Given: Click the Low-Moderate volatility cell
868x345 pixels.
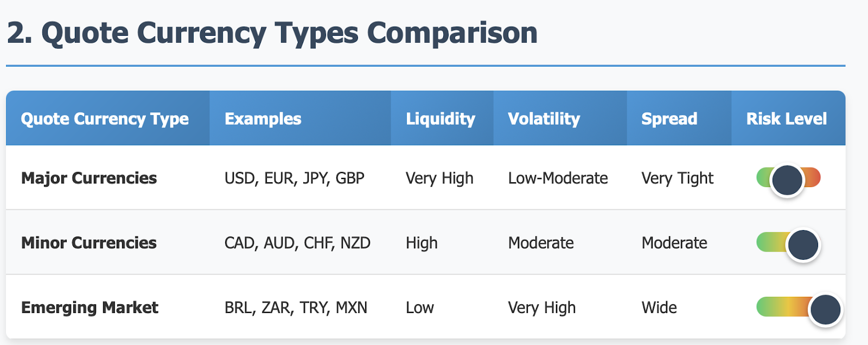Looking at the screenshot, I should click(x=558, y=178).
